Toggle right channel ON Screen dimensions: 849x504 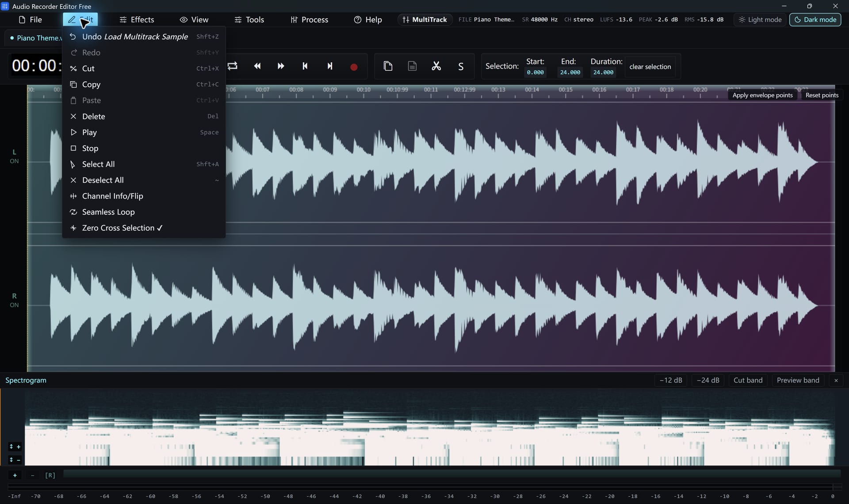tap(14, 305)
